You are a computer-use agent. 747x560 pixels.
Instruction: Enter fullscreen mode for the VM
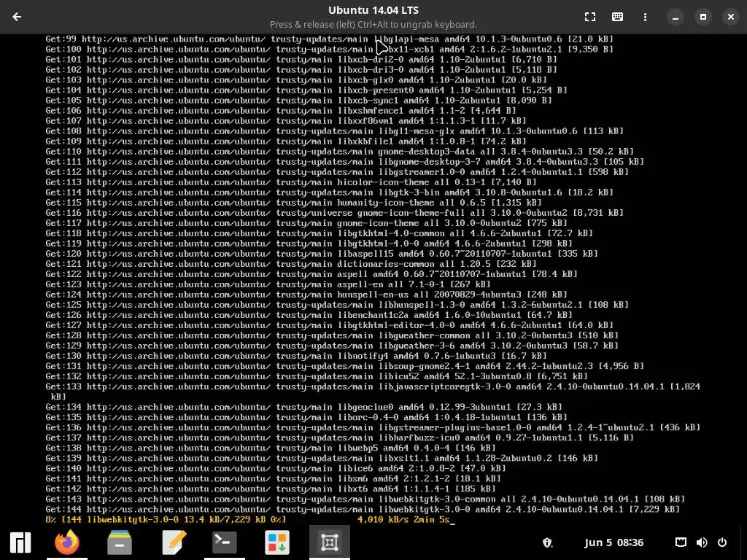[x=589, y=17]
